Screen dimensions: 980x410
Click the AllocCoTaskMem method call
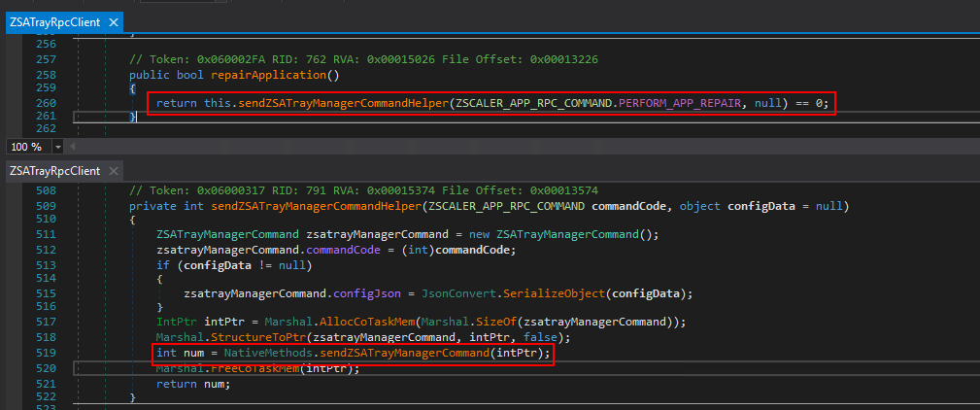pos(368,323)
